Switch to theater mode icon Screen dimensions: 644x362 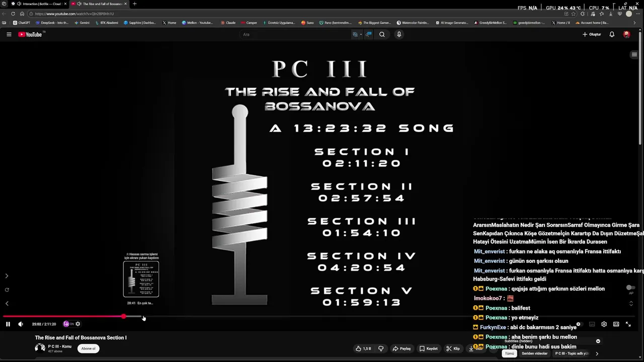pos(616,324)
